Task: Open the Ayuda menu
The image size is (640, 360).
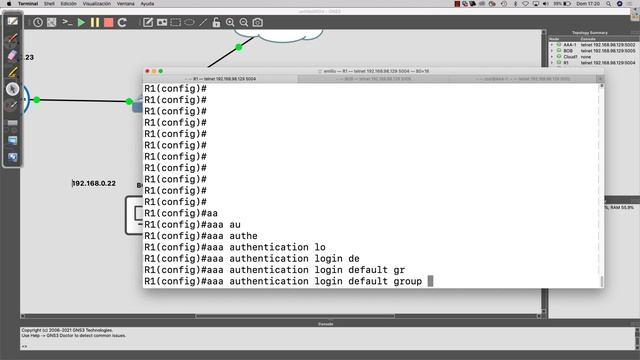Action: [147, 4]
